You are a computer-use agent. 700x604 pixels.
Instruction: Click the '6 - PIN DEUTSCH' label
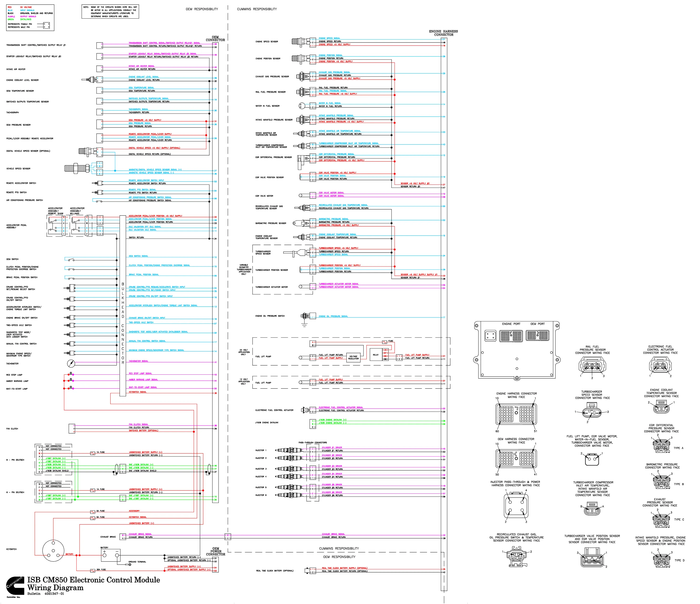click(x=15, y=492)
